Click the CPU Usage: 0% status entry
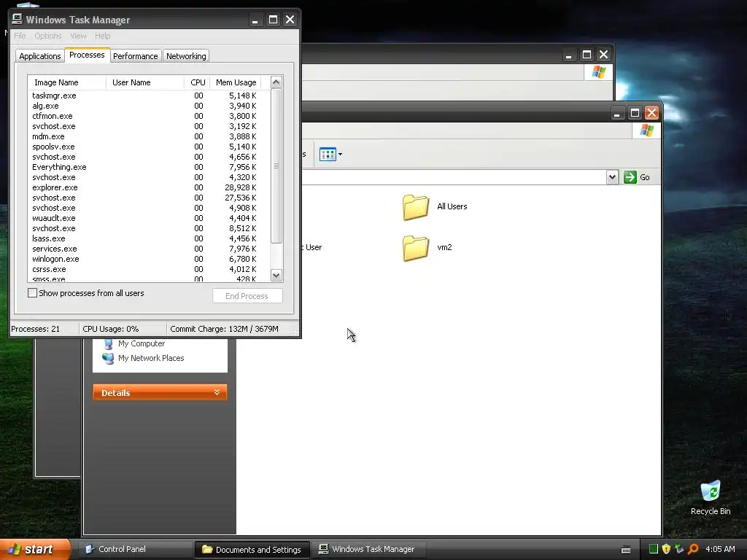Screen dimensions: 747x560 111,329
